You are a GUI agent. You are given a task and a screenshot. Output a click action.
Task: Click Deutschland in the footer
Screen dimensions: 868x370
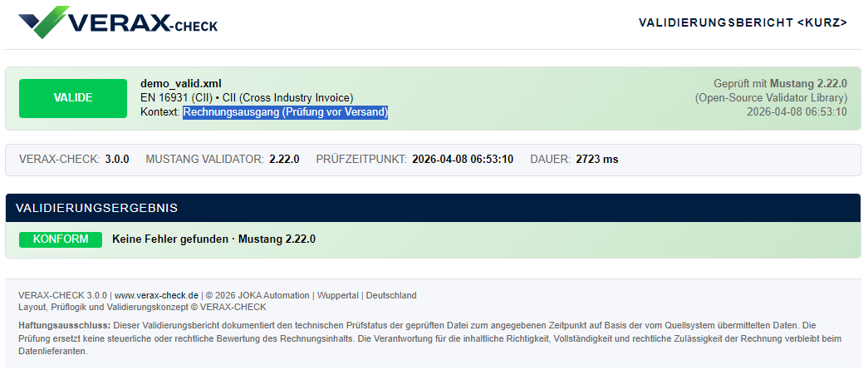point(391,295)
